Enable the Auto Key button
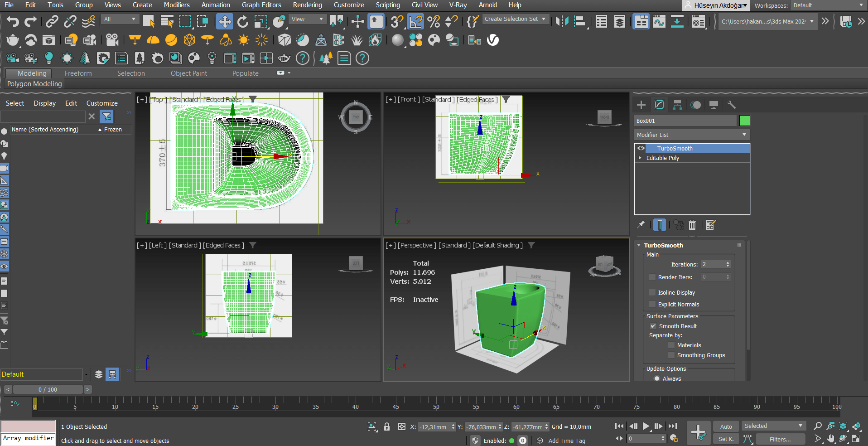 point(726,427)
